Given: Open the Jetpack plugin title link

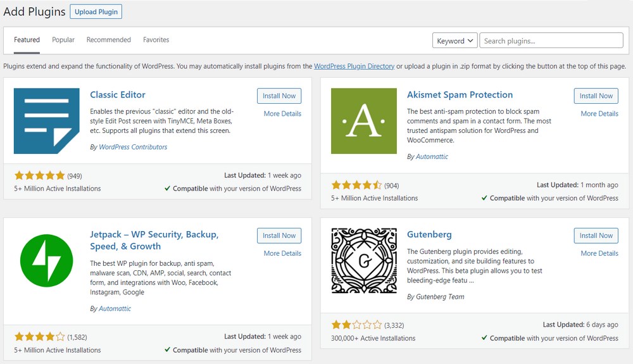Looking at the screenshot, I should coord(154,240).
